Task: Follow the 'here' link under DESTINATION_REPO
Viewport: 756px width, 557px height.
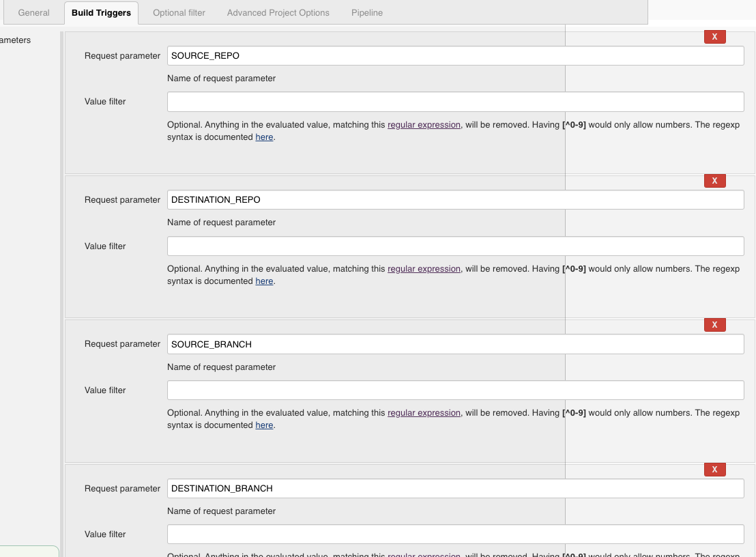Action: (264, 281)
